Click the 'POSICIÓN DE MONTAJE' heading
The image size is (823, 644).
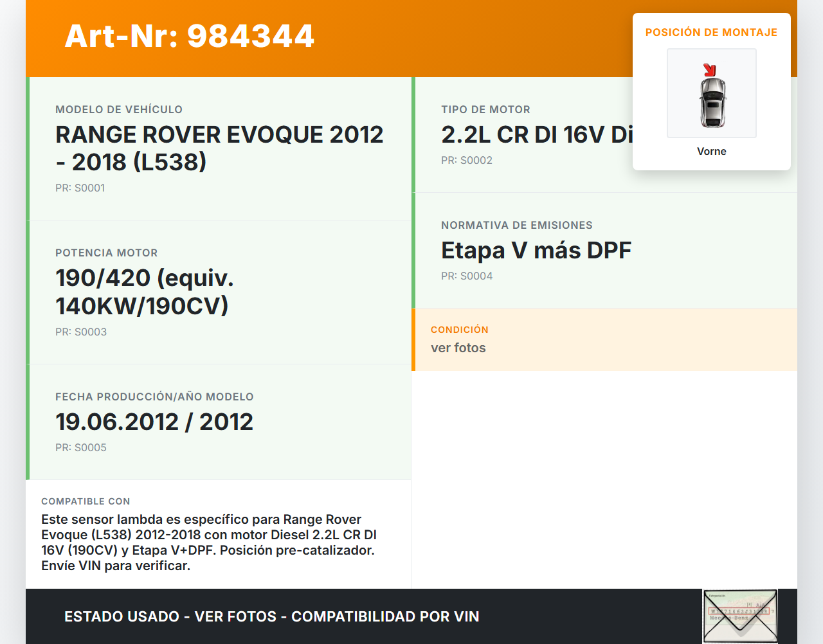[x=711, y=32]
